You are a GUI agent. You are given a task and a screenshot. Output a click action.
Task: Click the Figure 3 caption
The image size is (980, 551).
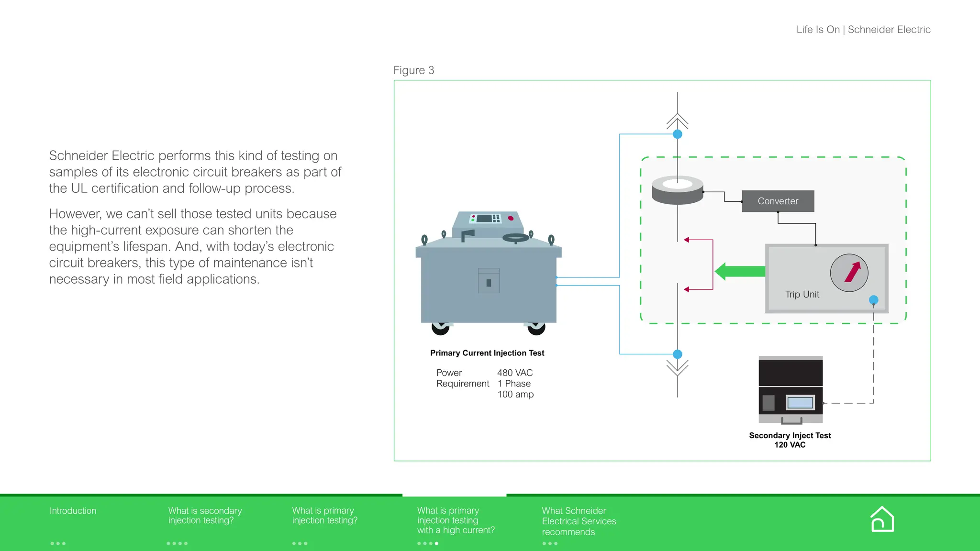tap(413, 70)
